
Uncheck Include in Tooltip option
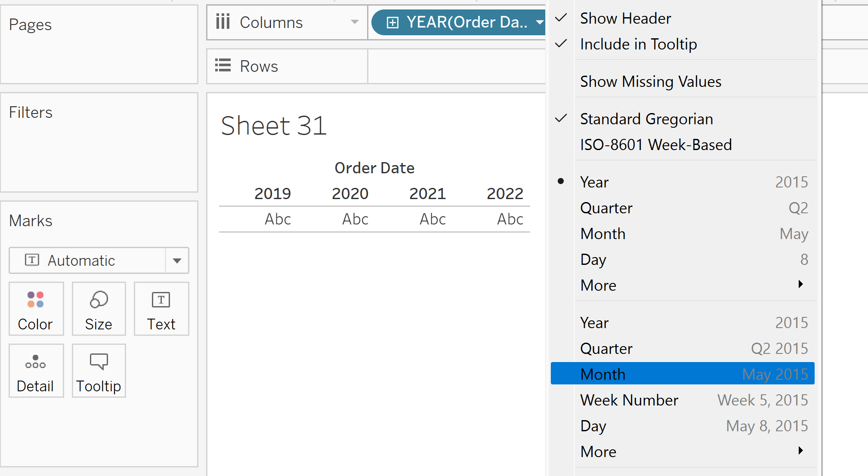pos(638,44)
